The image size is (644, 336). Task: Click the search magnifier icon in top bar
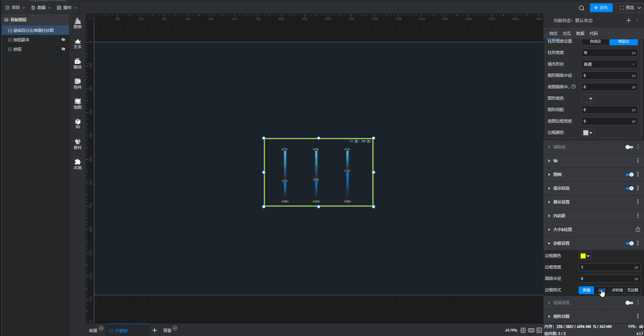click(581, 8)
